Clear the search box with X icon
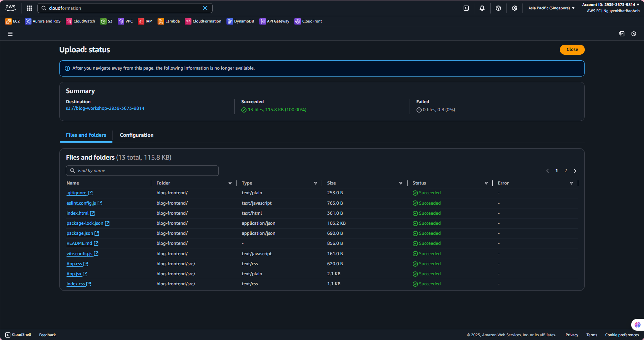This screenshot has width=644, height=340. [205, 8]
